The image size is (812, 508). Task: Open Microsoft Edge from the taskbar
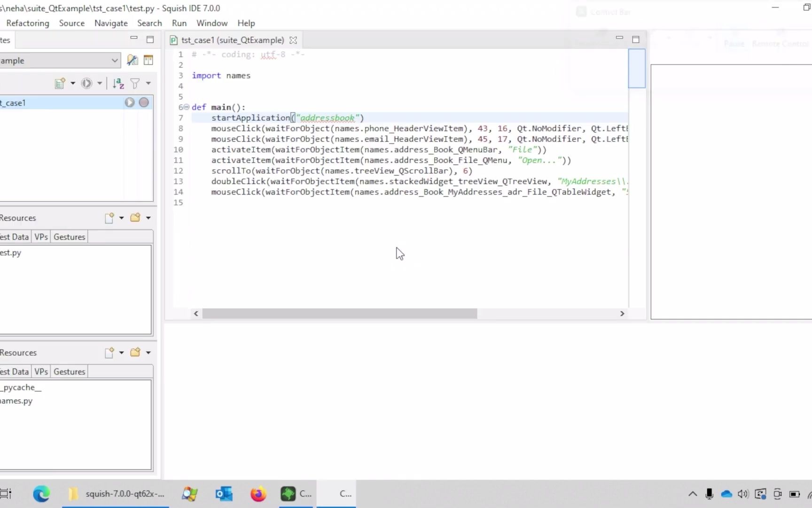(x=41, y=494)
